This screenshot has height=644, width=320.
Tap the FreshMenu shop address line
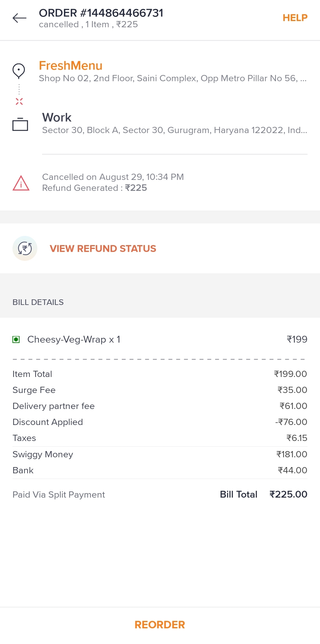click(x=172, y=78)
